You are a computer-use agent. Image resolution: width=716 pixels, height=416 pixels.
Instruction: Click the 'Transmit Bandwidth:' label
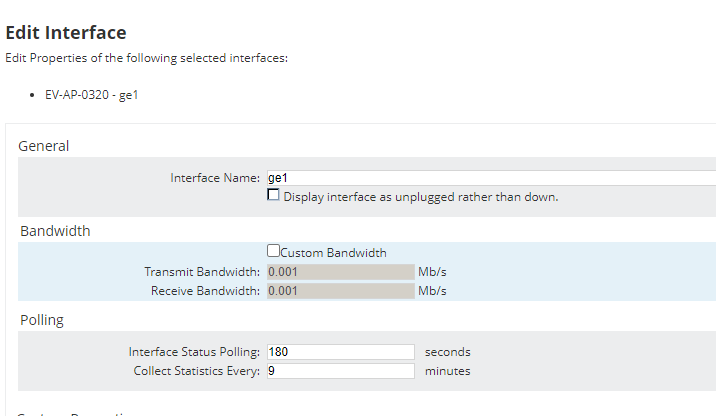[202, 271]
